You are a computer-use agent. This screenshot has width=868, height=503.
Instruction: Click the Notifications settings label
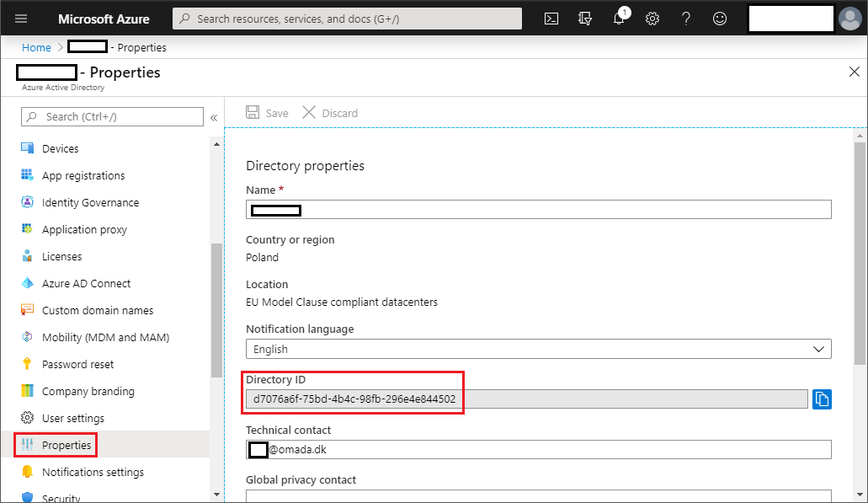tap(93, 472)
